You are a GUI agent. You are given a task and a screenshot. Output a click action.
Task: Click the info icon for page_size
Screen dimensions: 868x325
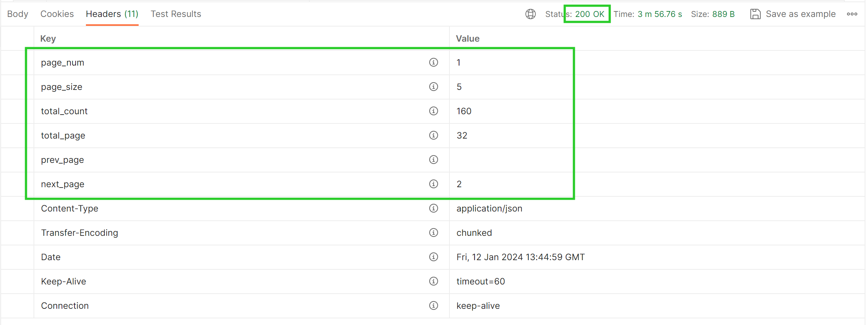433,87
